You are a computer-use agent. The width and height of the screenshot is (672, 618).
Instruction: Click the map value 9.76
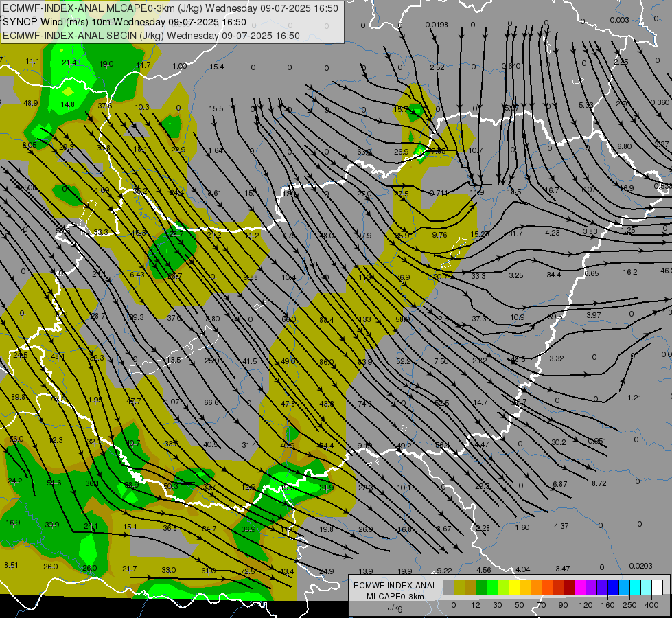coord(440,235)
